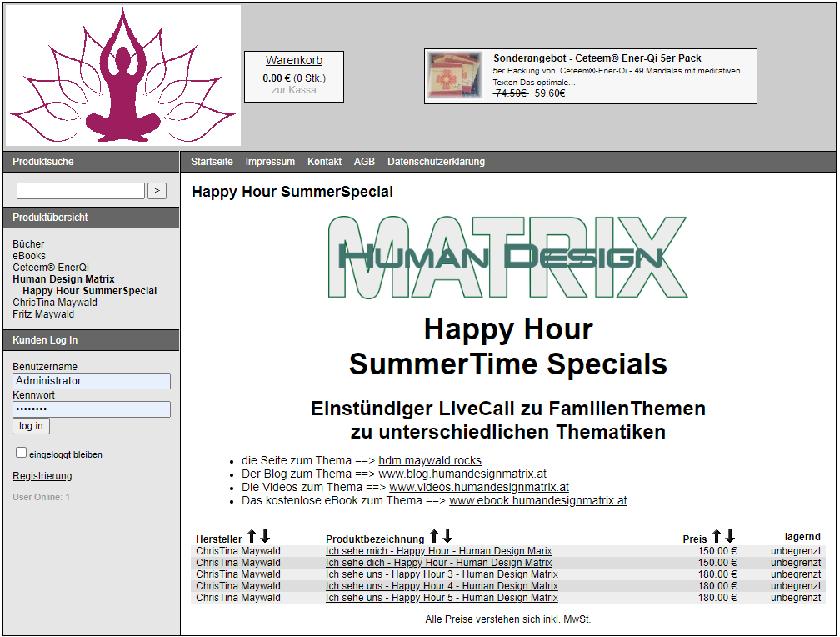Click the Sonderangebot product thumbnail image
Image resolution: width=840 pixels, height=637 pixels.
[x=455, y=76]
